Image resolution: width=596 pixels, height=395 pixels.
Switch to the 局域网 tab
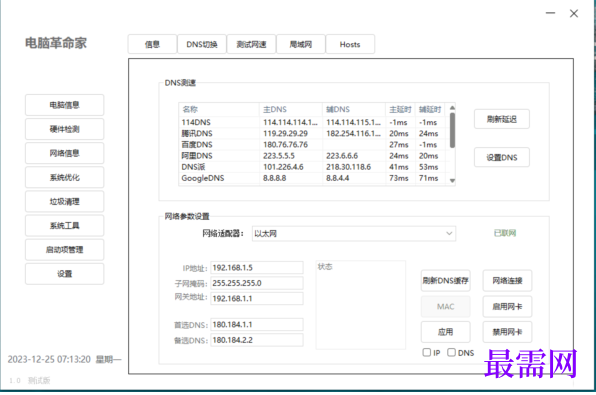[x=301, y=44]
